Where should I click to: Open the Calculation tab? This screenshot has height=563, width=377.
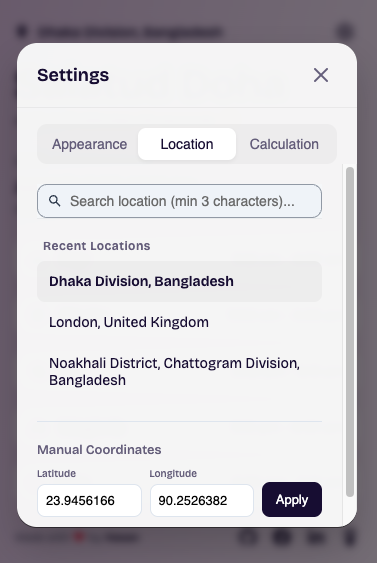coord(284,144)
